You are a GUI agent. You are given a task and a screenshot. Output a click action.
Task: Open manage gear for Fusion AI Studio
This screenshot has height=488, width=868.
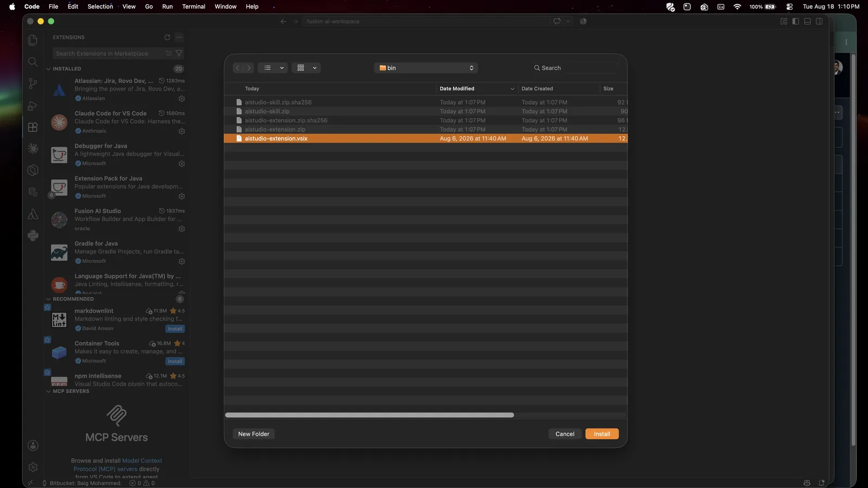pos(182,229)
